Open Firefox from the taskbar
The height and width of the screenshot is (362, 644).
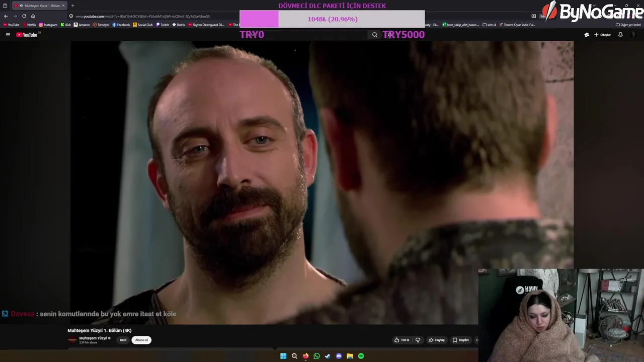(x=305, y=356)
